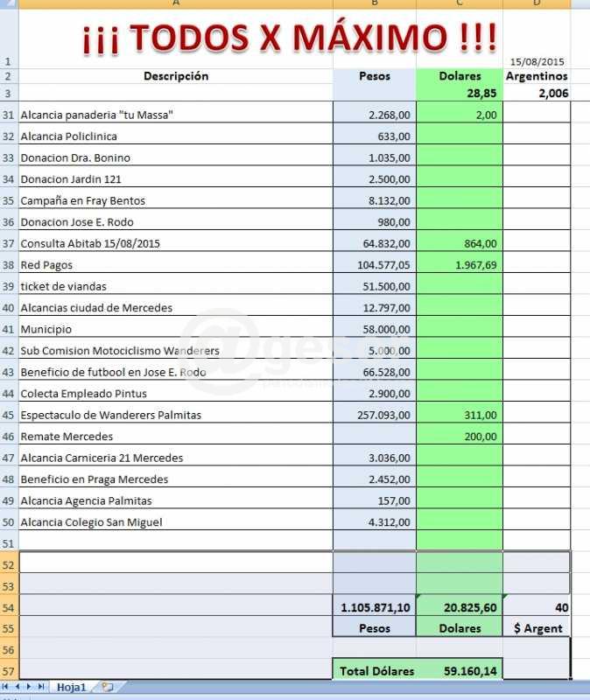Select the pesos total 1.105.871,10 cell
This screenshot has height=700, width=590.
375,607
